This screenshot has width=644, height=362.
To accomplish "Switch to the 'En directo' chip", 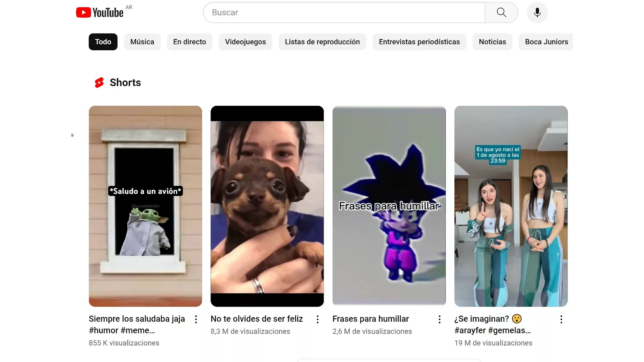I will (190, 42).
